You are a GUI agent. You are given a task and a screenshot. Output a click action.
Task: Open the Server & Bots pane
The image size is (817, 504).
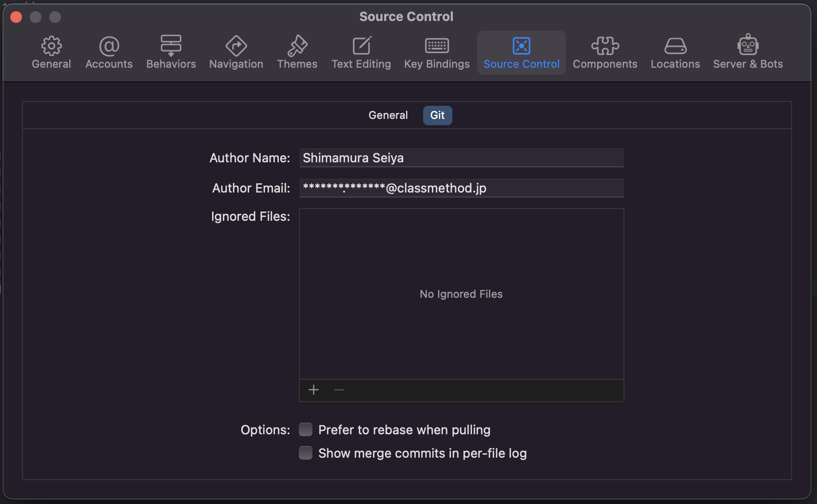[748, 51]
